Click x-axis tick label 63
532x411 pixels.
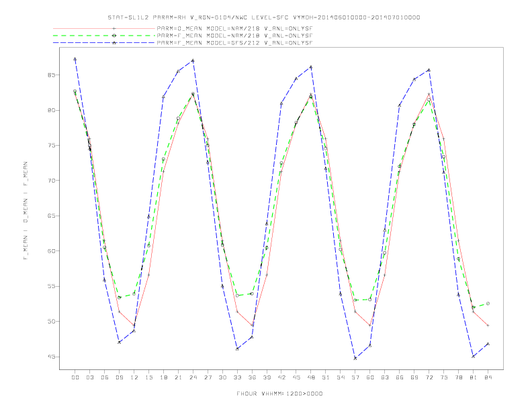385,377
